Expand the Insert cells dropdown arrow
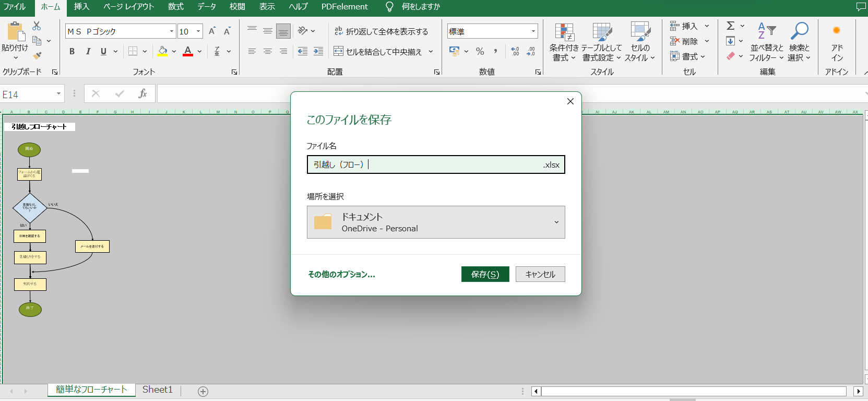Viewport: 868px width, 401px height. pyautogui.click(x=707, y=26)
